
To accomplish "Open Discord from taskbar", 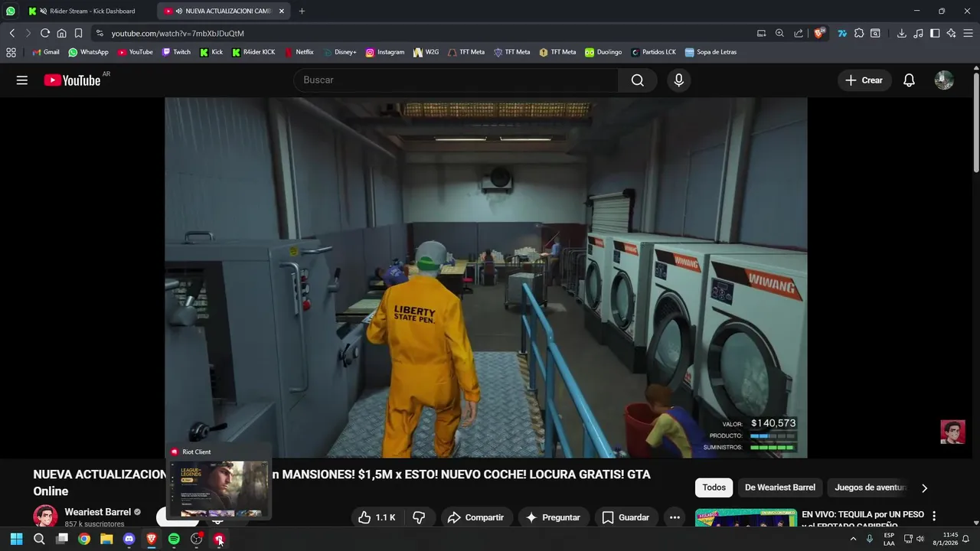I will (x=129, y=540).
